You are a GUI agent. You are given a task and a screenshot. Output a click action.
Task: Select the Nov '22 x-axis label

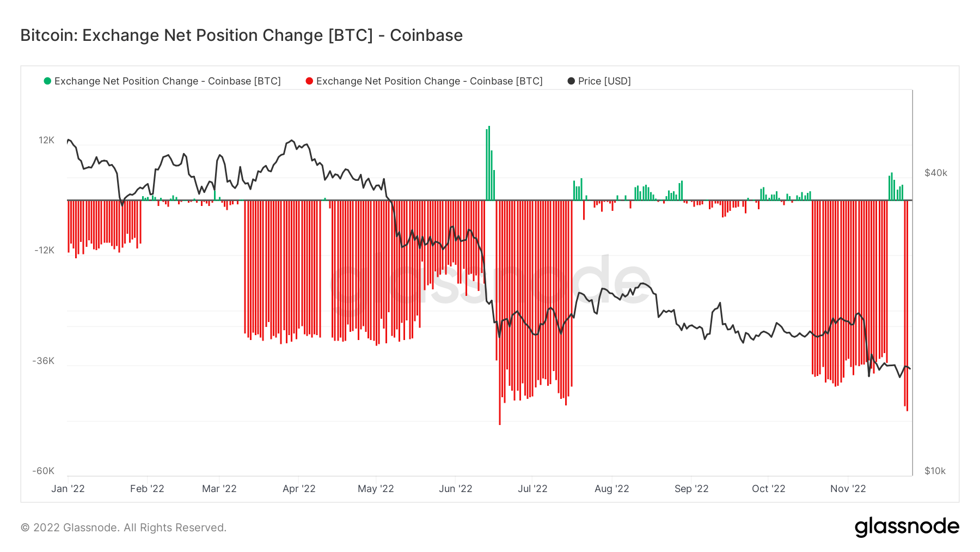(x=848, y=489)
